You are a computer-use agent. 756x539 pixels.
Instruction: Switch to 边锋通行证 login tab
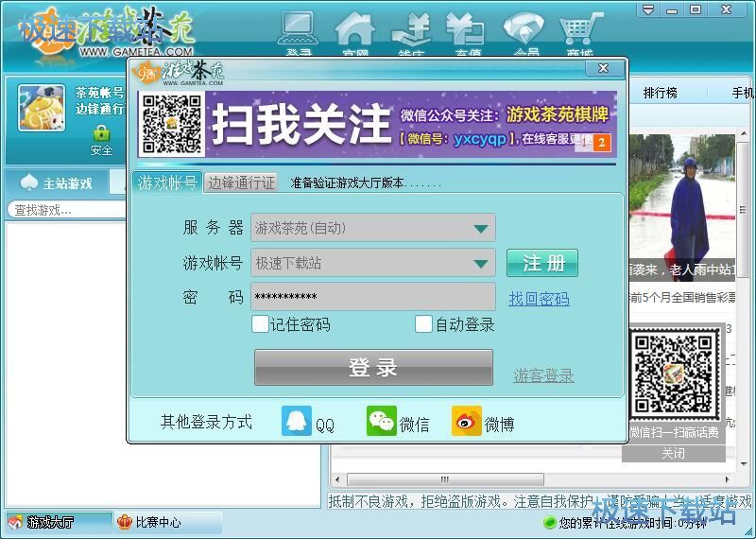(241, 183)
